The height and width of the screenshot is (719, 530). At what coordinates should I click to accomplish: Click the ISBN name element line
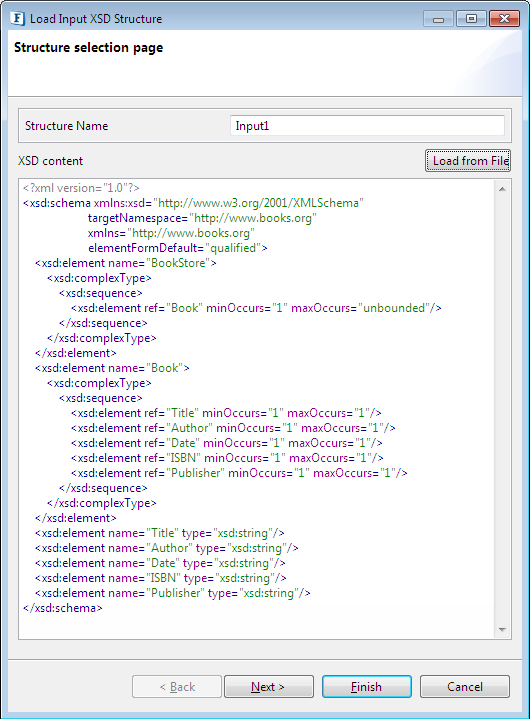click(x=161, y=578)
